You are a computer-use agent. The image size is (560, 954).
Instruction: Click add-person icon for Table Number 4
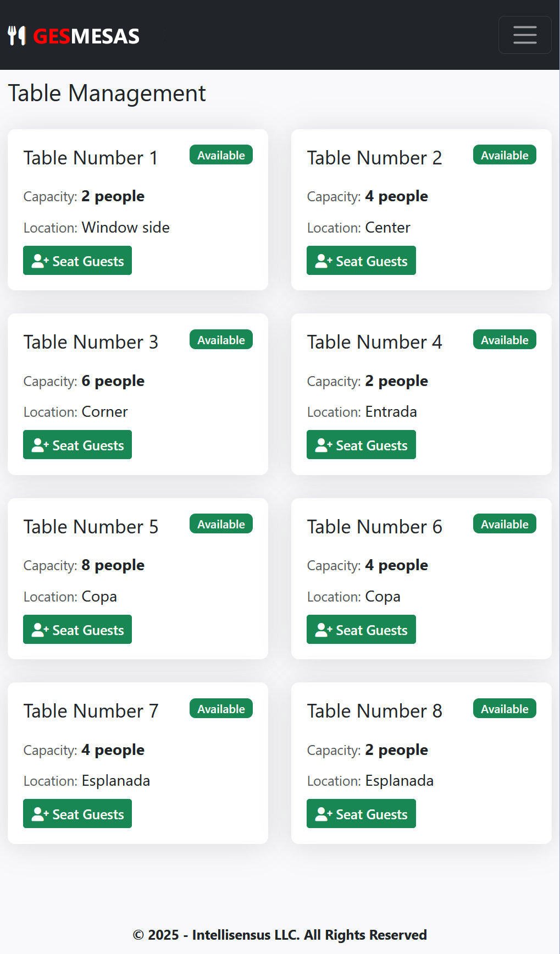324,445
